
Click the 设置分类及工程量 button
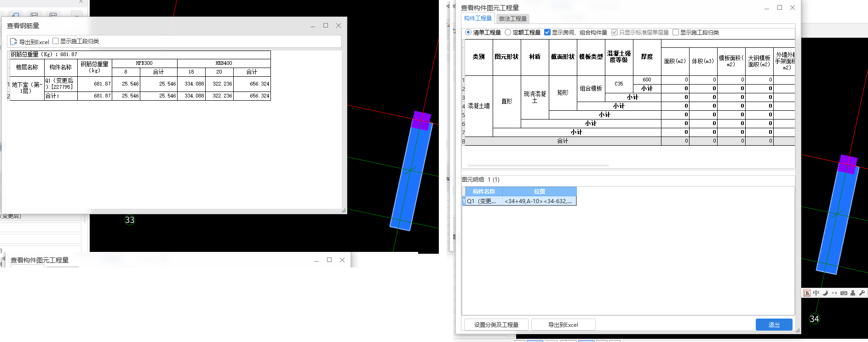point(496,325)
